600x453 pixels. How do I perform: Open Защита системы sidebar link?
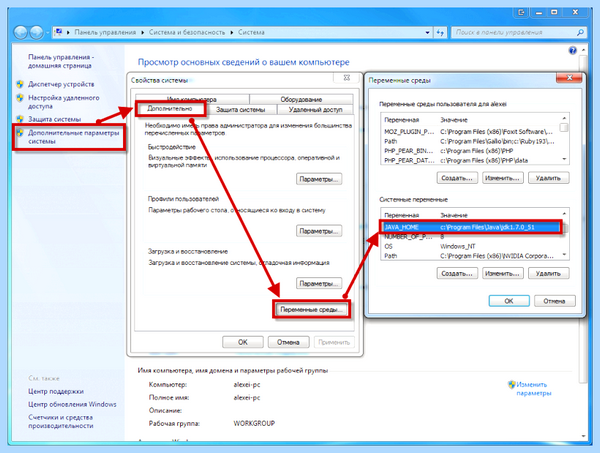54,119
